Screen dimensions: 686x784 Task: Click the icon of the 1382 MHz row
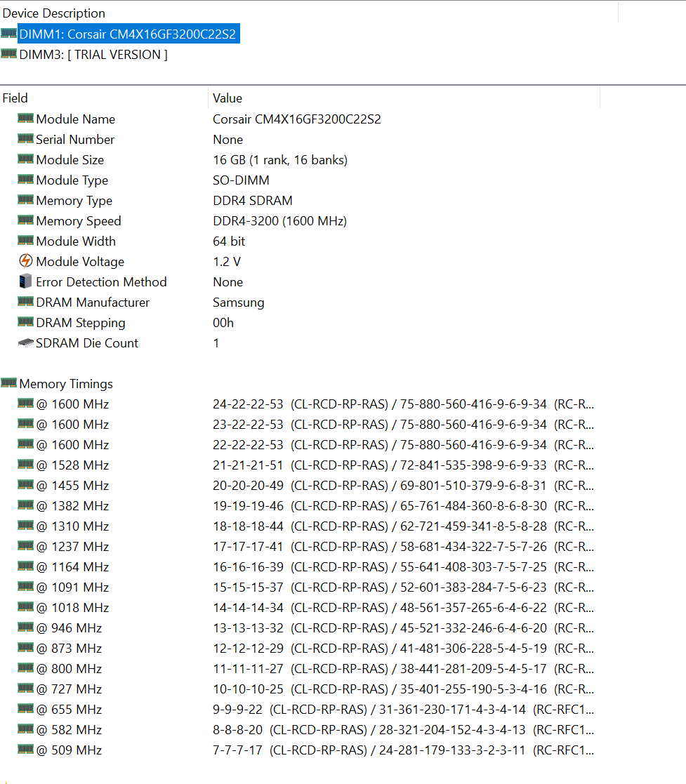tap(25, 505)
